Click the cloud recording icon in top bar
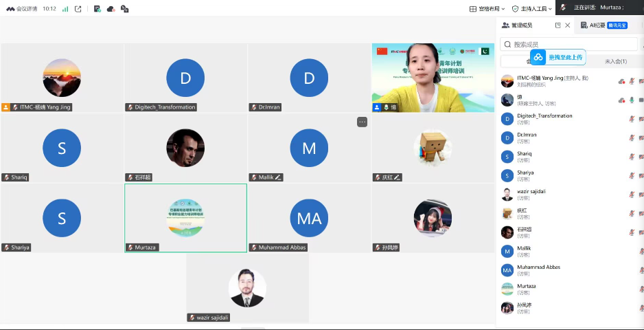 (x=111, y=9)
